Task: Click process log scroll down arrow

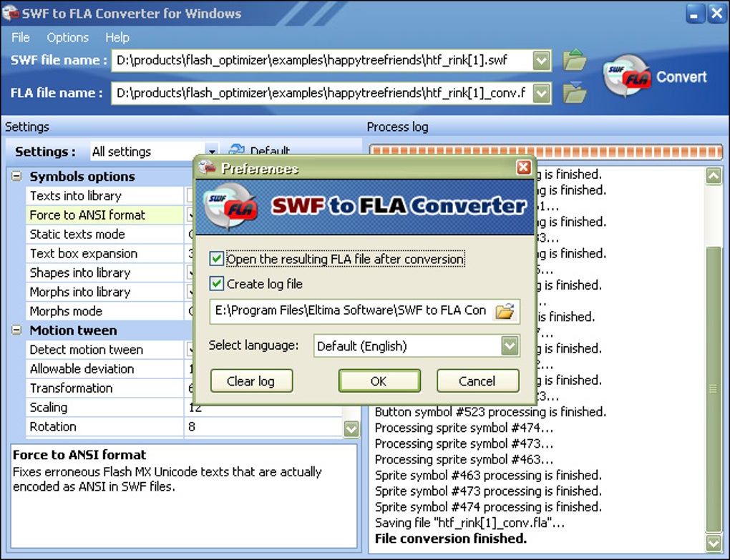Action: (714, 542)
